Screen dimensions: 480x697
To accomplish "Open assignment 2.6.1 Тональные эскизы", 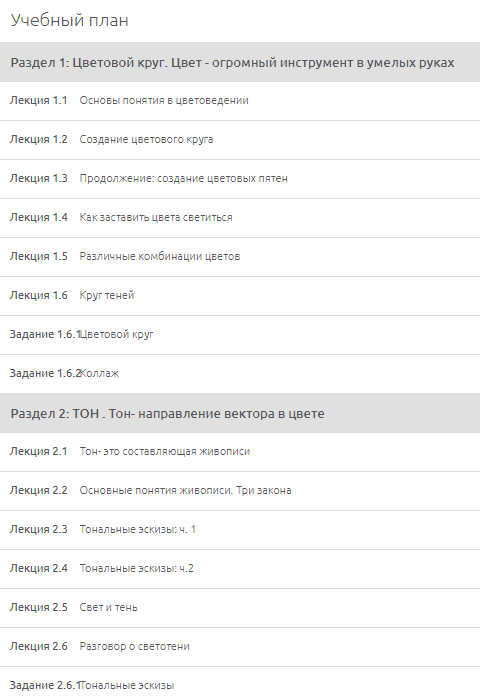I will point(240,682).
